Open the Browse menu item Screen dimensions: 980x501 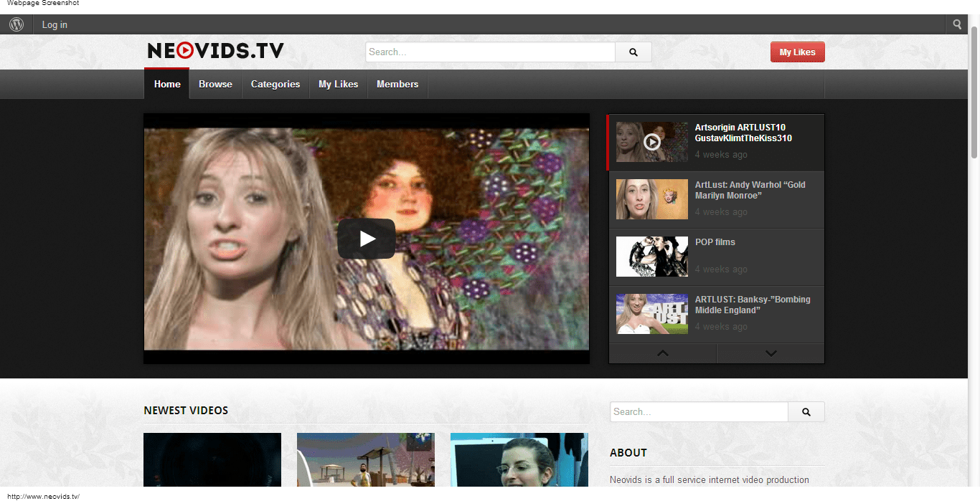[x=215, y=84]
